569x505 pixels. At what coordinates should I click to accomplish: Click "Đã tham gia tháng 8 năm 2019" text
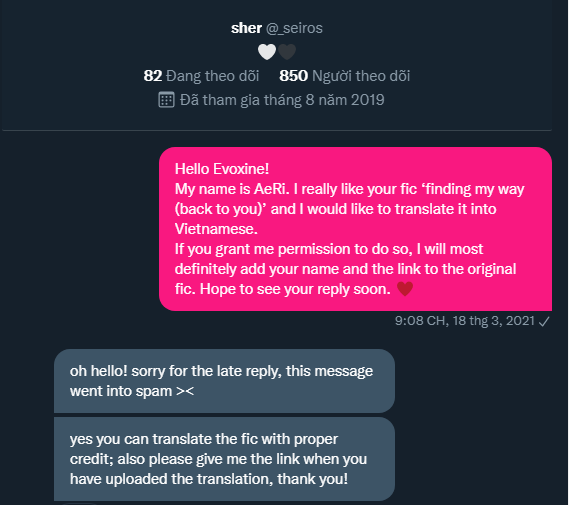point(282,100)
